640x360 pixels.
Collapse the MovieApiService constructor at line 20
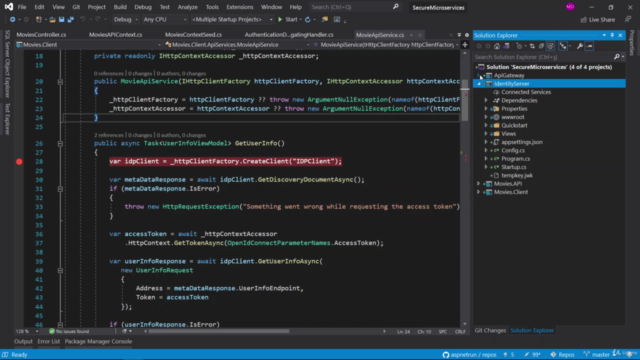pos(60,82)
